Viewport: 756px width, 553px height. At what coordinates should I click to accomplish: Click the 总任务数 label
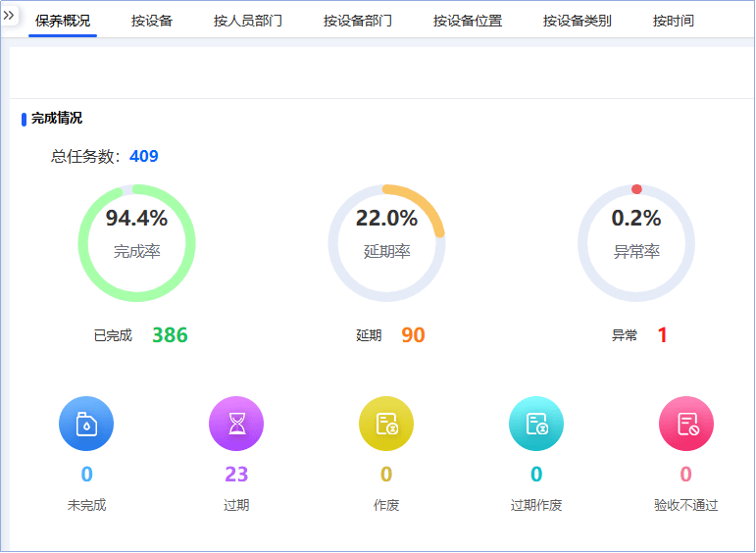[x=83, y=156]
